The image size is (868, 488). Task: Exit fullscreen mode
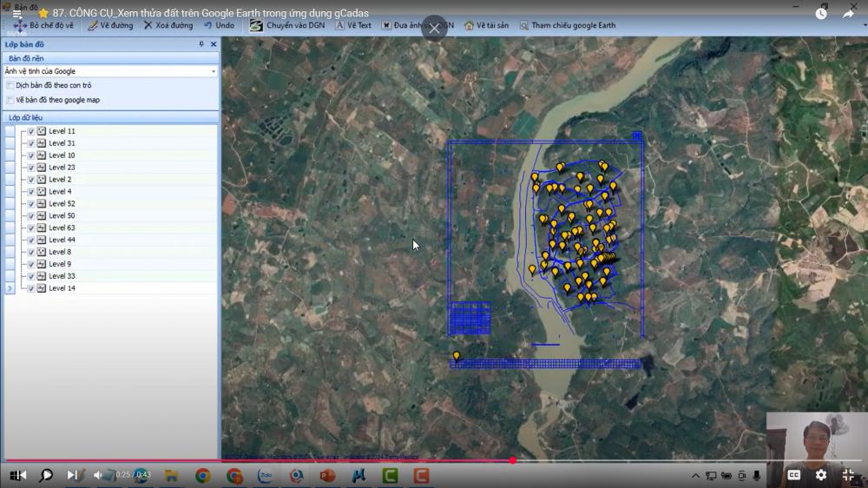(848, 475)
